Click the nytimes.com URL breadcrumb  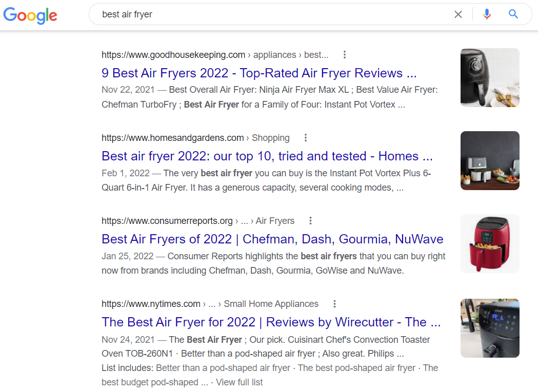(x=210, y=304)
